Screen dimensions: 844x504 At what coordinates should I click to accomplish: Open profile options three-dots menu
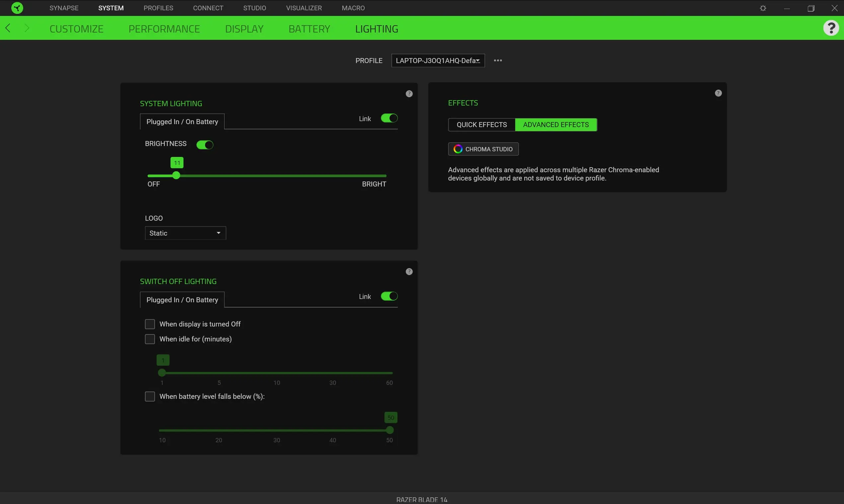[x=498, y=60]
